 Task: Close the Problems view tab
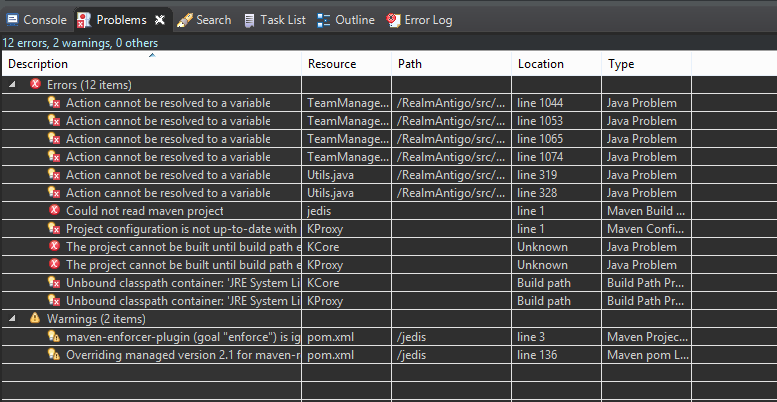160,20
